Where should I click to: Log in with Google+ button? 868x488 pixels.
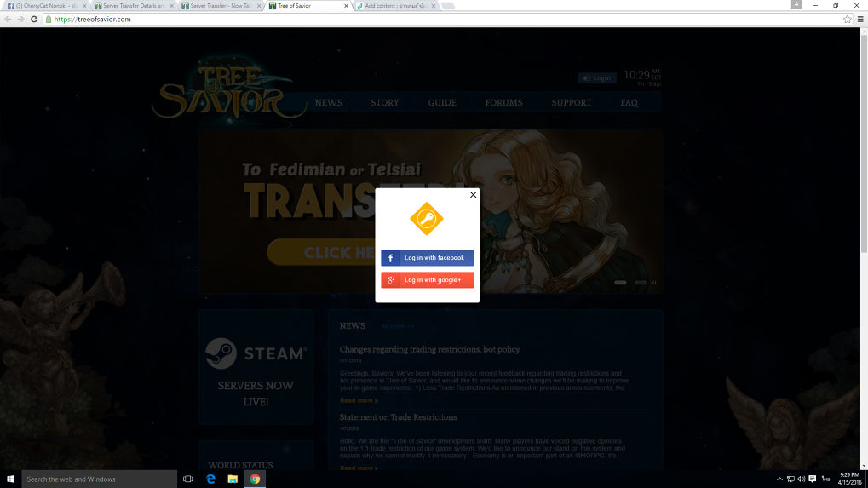click(x=428, y=280)
